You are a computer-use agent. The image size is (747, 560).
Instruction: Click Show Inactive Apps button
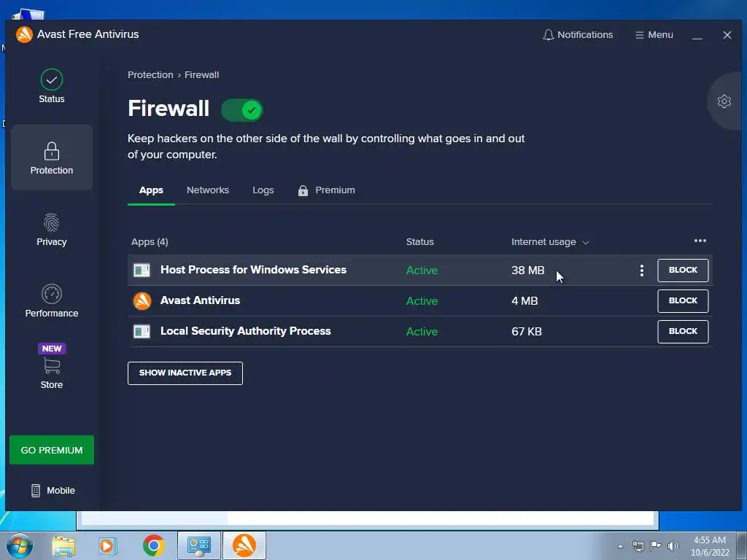(185, 373)
